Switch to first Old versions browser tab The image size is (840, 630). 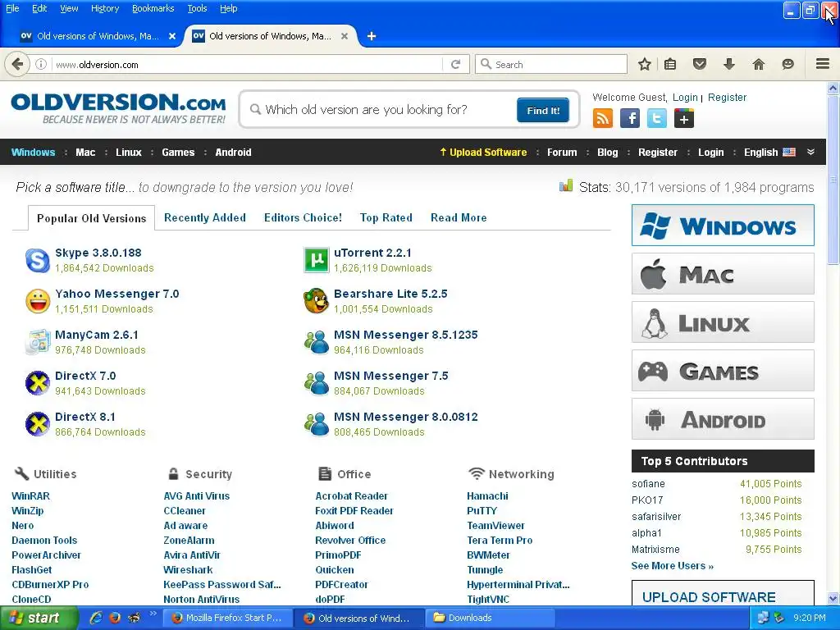click(97, 36)
